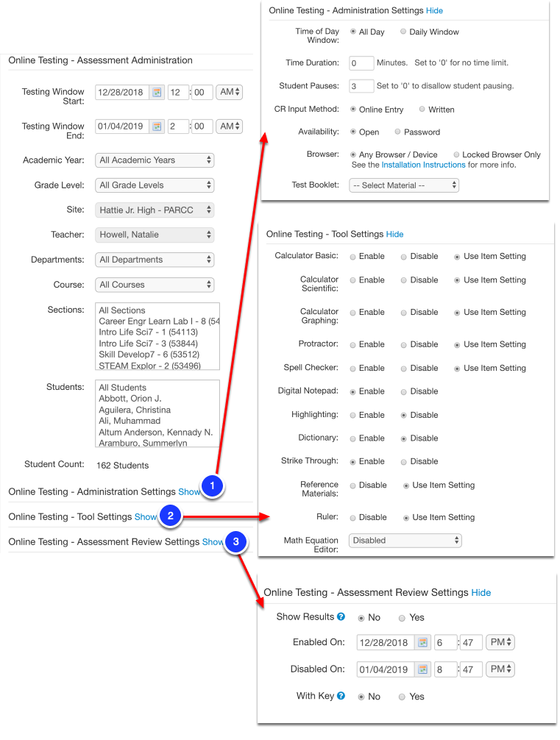
Task: Enable Protractor tool
Action: 352,345
